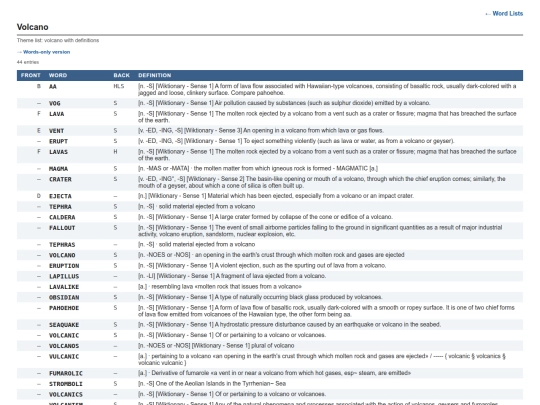
Task: Click the 'Theme list: volcano with definitions' subtitle
Action: click(58, 40)
